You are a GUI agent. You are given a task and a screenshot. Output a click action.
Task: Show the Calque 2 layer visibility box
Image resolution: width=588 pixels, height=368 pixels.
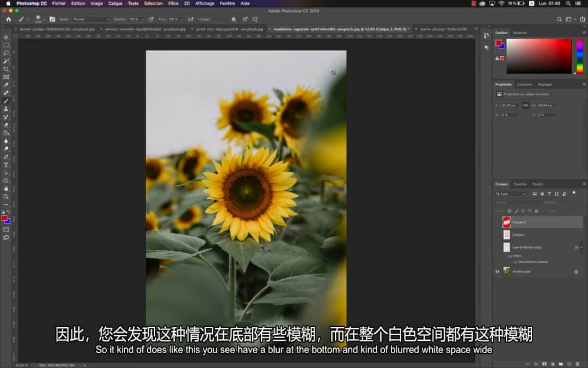[497, 222]
